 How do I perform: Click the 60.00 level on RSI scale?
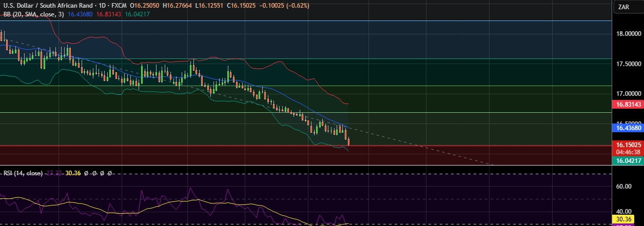coord(623,187)
